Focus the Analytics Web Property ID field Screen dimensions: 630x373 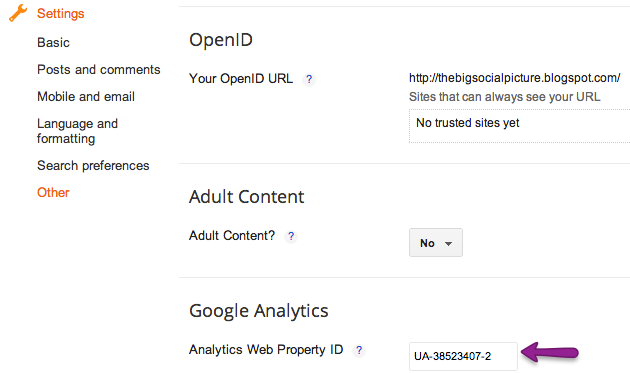pyautogui.click(x=463, y=356)
